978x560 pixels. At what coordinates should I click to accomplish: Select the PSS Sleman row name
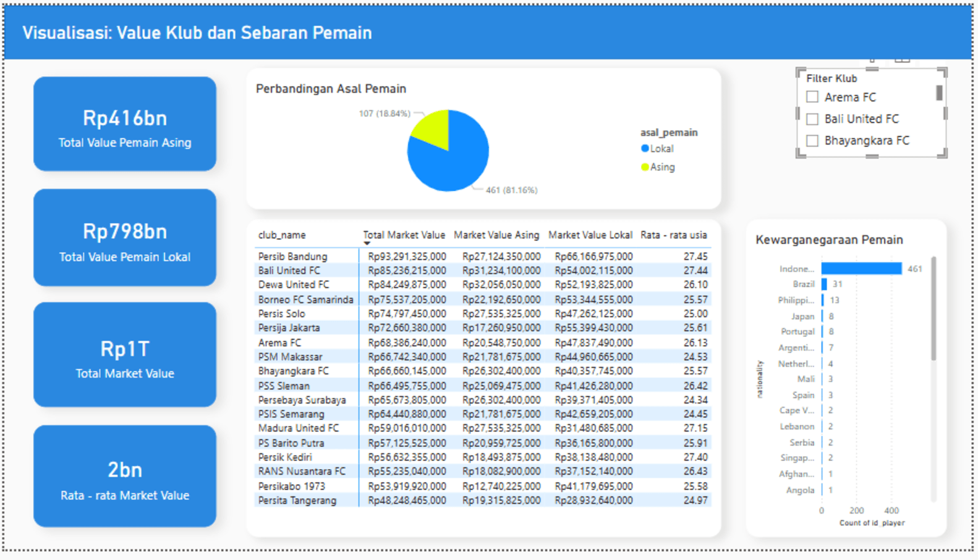pos(284,386)
